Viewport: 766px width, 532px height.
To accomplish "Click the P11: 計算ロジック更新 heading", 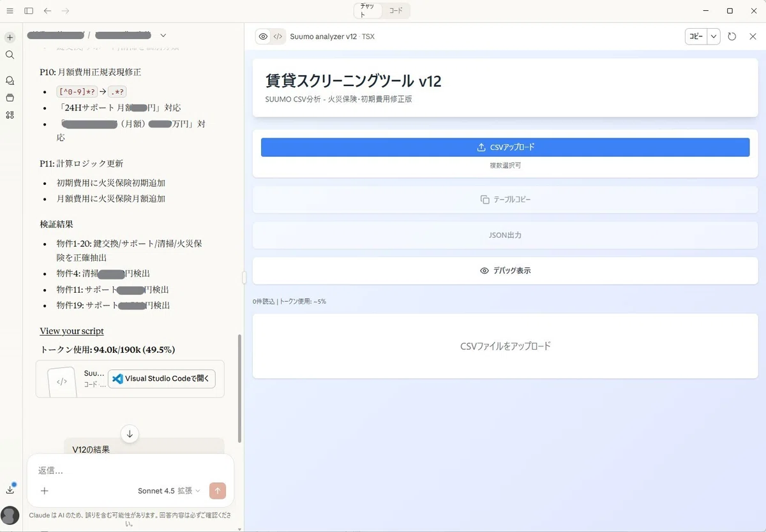I will (81, 163).
